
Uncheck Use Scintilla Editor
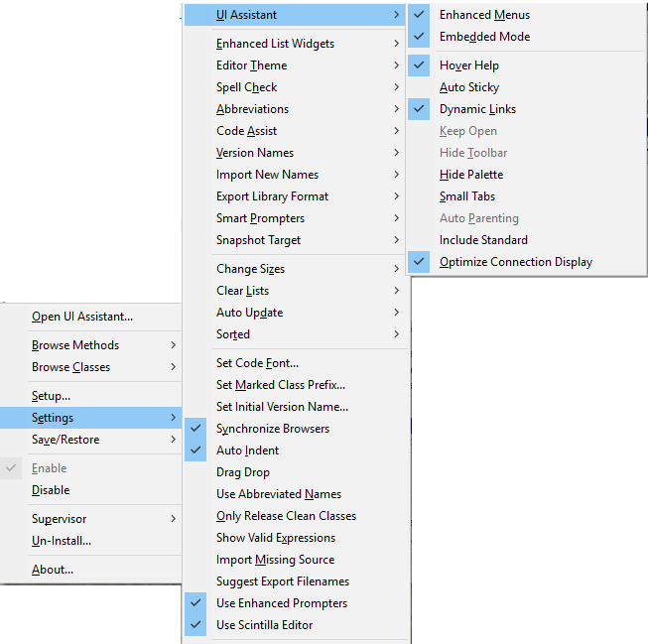point(264,625)
